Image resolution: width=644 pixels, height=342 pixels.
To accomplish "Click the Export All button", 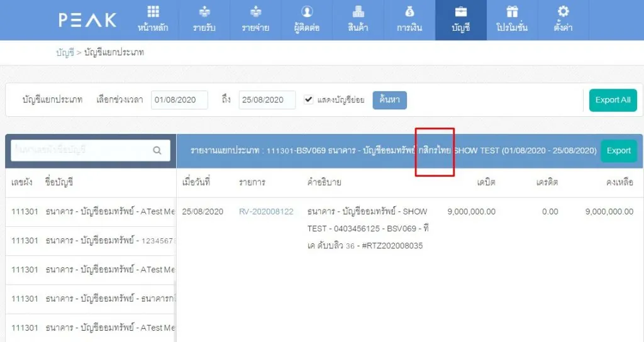I will (613, 100).
